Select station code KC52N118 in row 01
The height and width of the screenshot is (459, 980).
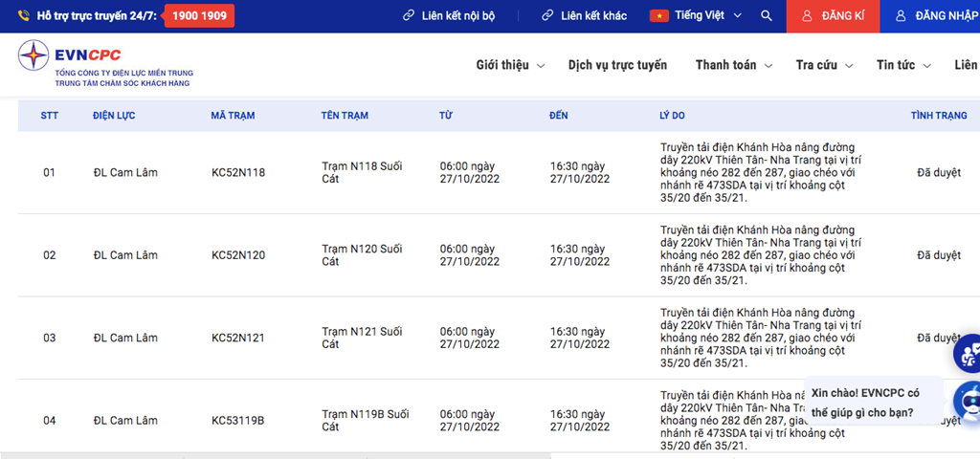(x=238, y=173)
